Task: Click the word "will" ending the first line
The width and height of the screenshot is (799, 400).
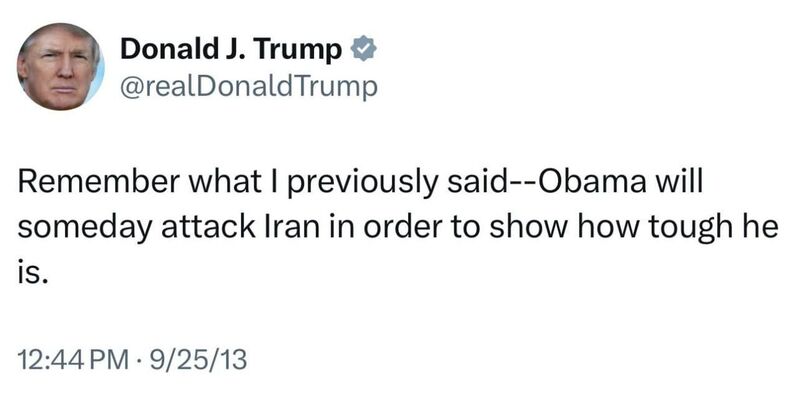Action: pos(704,187)
